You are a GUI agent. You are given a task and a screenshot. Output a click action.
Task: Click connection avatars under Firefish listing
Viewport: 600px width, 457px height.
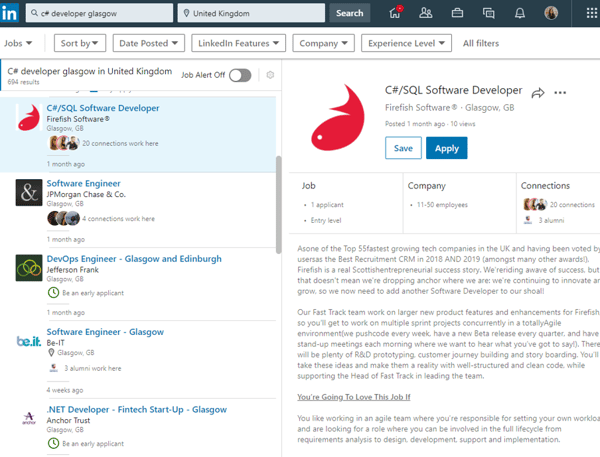pos(63,143)
